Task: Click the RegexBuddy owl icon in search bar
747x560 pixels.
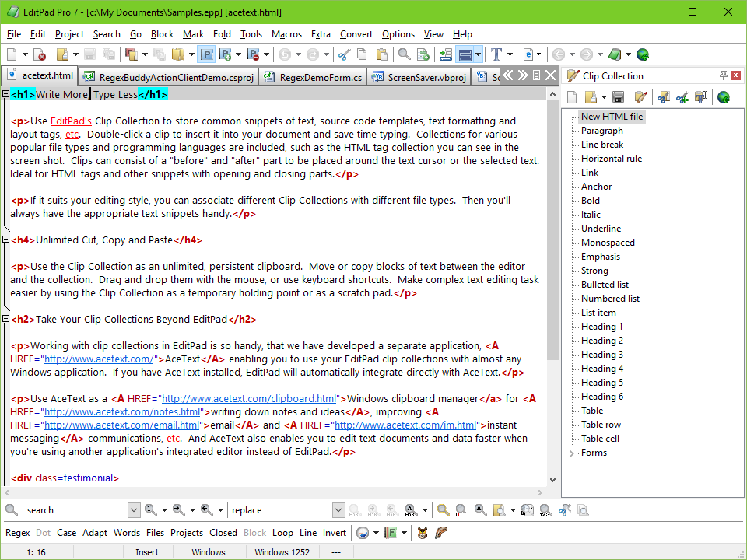Action: (422, 532)
